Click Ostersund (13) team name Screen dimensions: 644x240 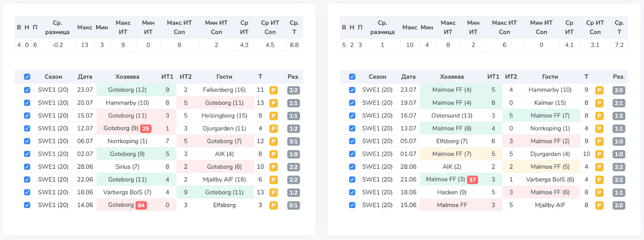[x=452, y=115]
